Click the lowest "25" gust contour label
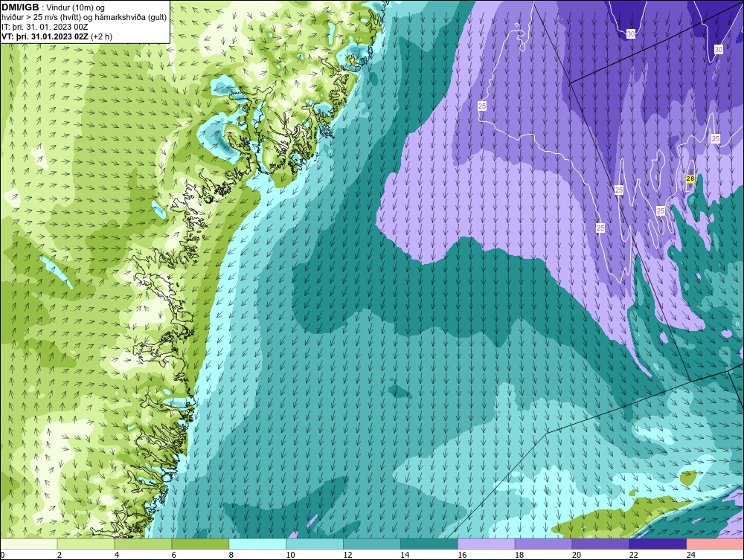The width and height of the screenshot is (744, 560). [x=600, y=228]
